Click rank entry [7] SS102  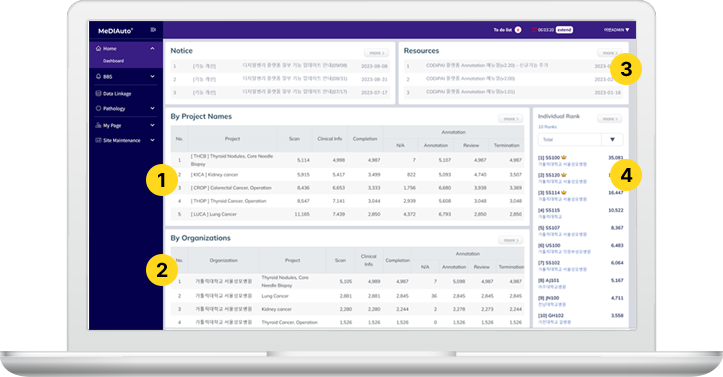(x=581, y=265)
